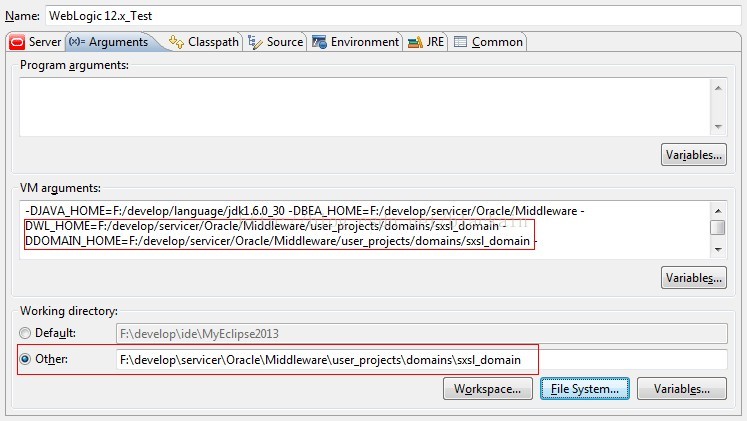
Task: Click the Classpath tab icon
Action: click(176, 42)
